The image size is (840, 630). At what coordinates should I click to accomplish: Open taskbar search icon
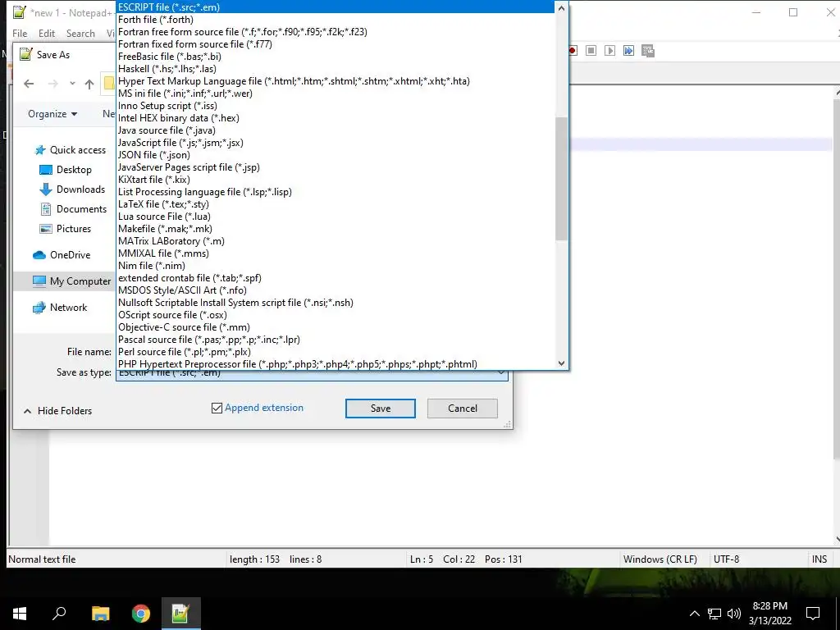click(59, 614)
